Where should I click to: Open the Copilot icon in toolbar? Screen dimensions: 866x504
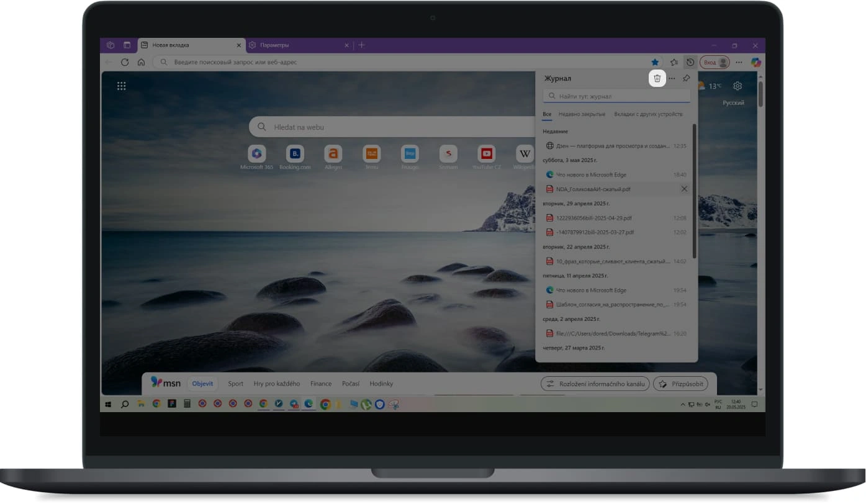[755, 62]
